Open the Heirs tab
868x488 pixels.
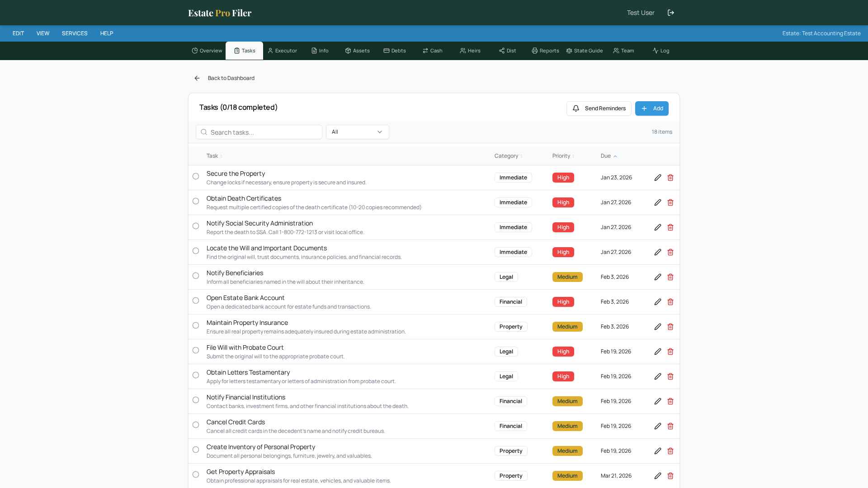[470, 51]
